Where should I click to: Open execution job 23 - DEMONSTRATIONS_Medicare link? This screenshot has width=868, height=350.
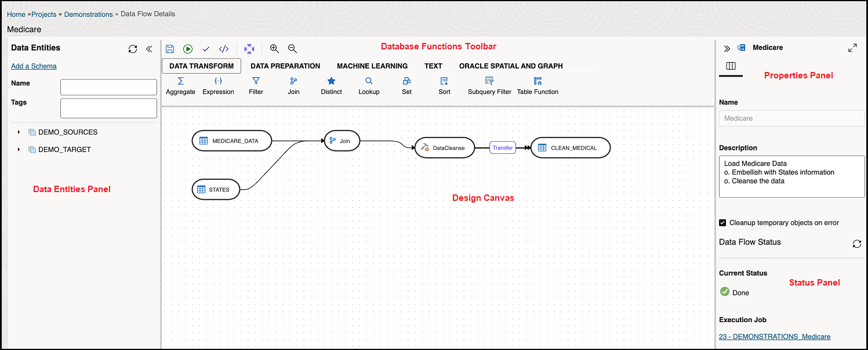[774, 336]
